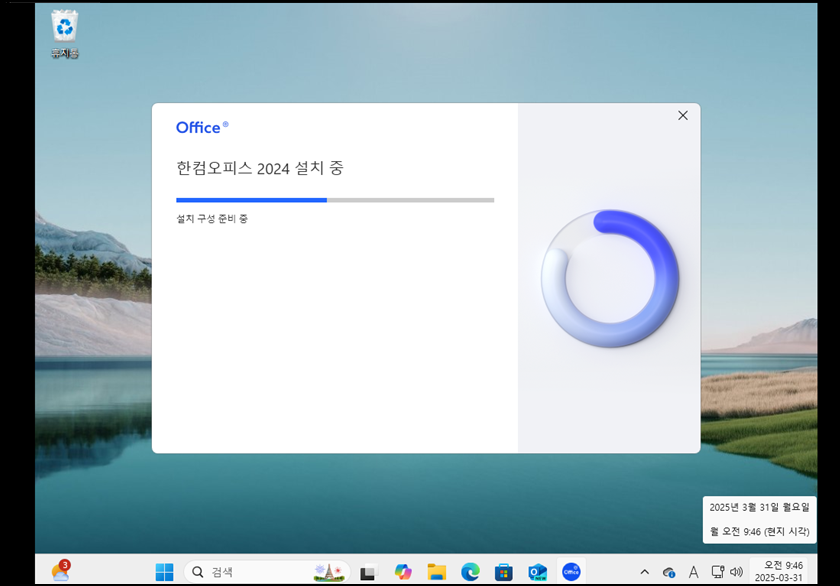Click the OneDrive cloud tray icon

coord(669,573)
